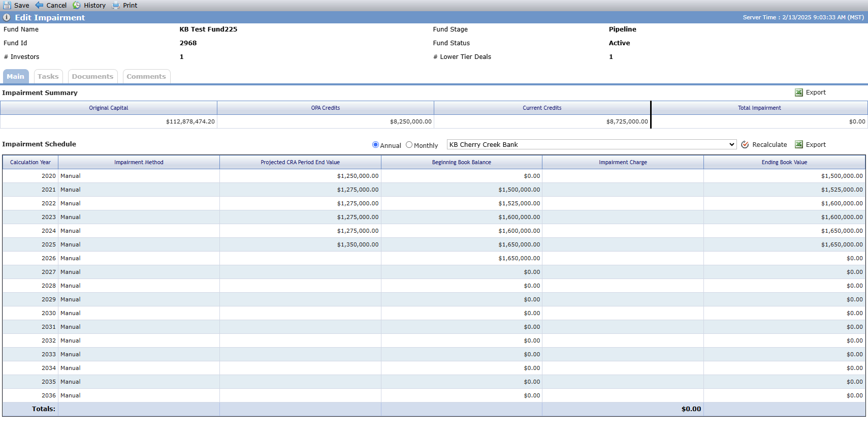Viewport: 868px width, 433px height.
Task: Click the $1,650,000.00 beginning balance for 2026
Action: [x=519, y=258]
